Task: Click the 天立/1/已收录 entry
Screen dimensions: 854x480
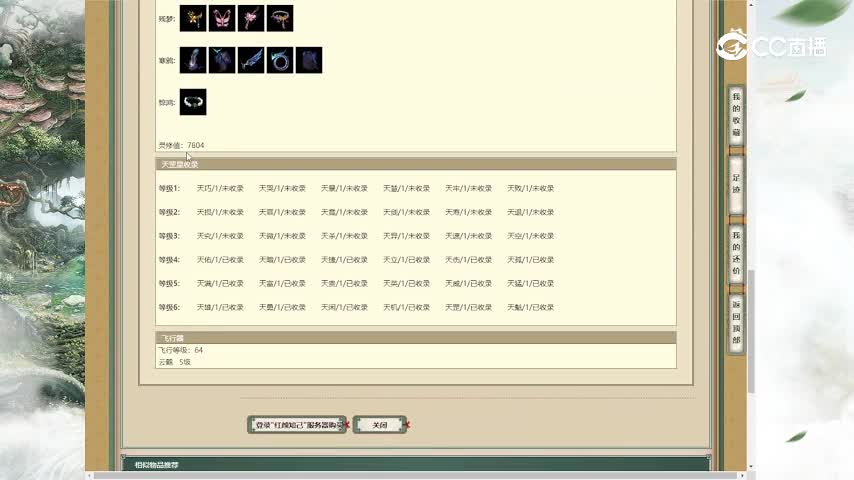Action: [406, 260]
